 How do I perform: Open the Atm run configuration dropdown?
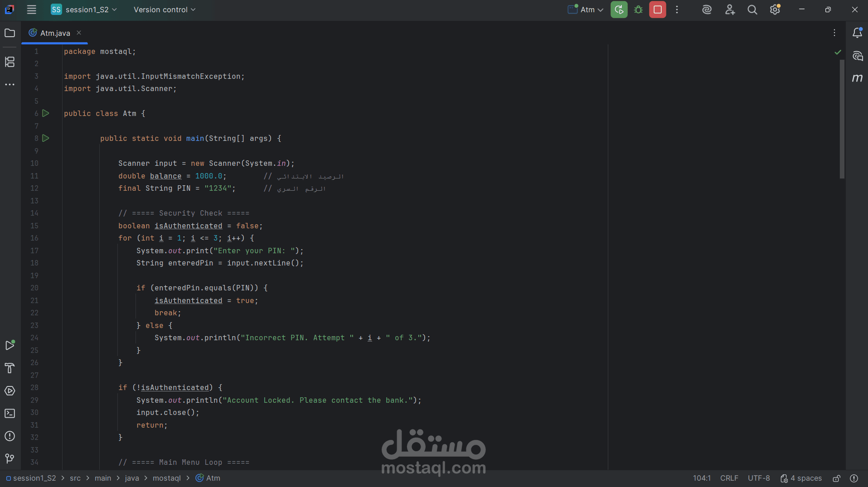tap(586, 10)
